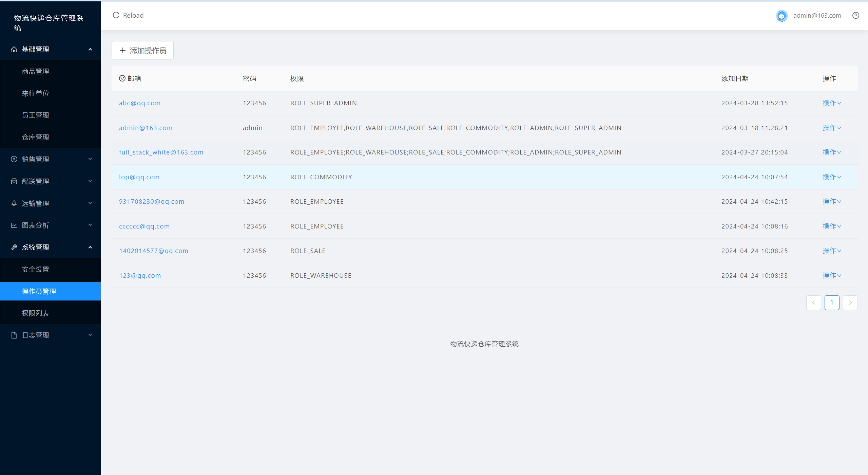Click the home icon next to 基础管理

(14, 50)
